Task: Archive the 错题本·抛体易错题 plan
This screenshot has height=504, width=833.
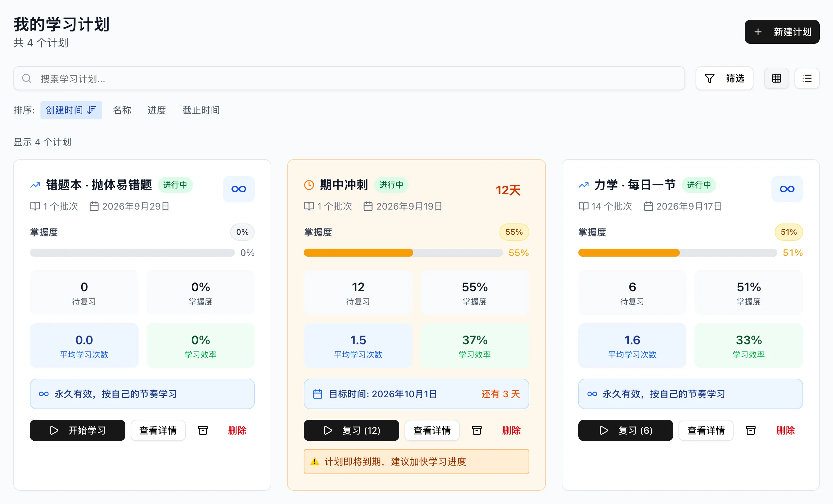Action: [x=203, y=430]
